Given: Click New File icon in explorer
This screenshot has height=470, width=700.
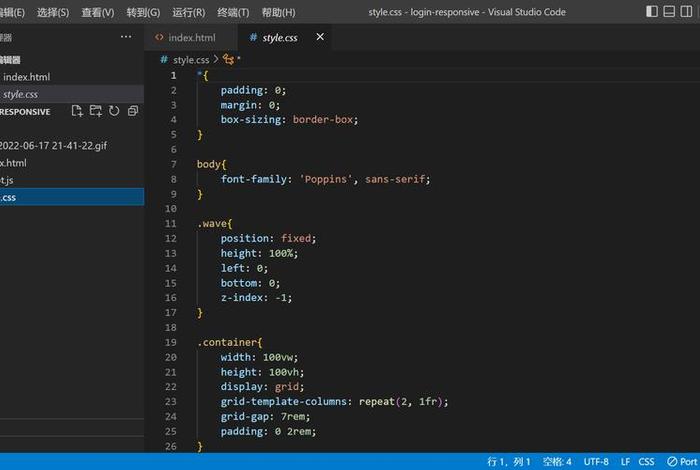Looking at the screenshot, I should (x=77, y=111).
